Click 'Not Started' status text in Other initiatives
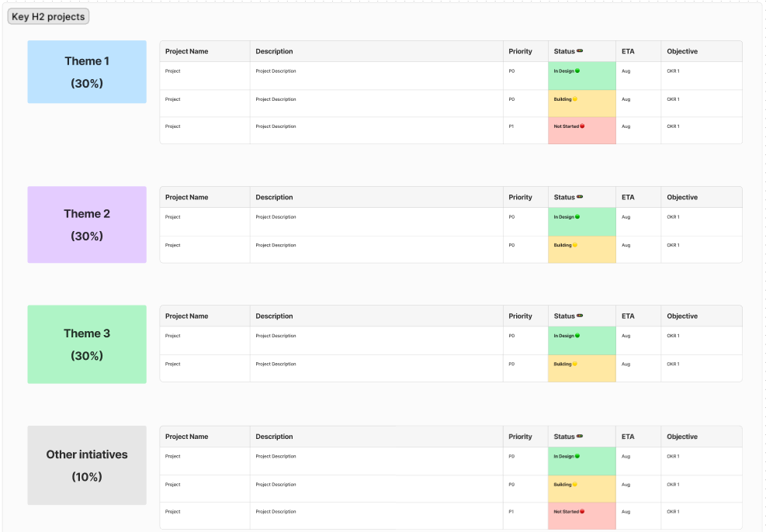 click(567, 512)
